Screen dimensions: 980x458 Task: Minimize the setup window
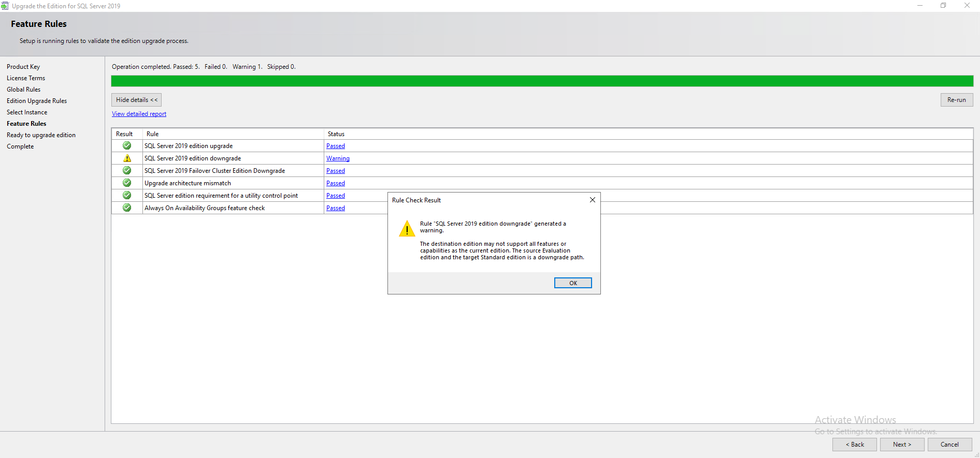point(920,6)
